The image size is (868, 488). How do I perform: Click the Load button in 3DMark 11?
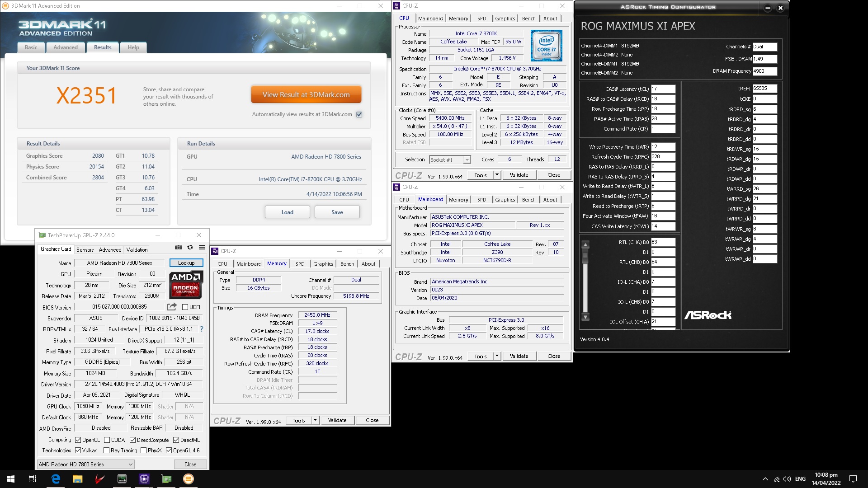pyautogui.click(x=288, y=212)
